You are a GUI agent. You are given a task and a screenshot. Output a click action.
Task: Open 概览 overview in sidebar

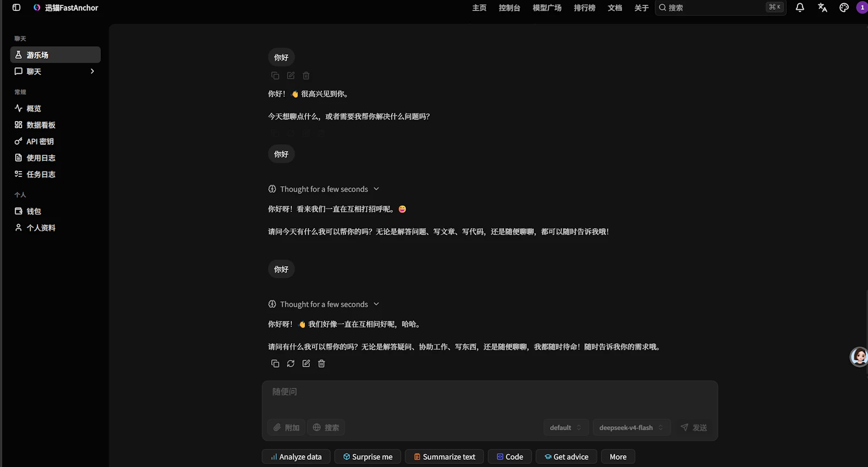click(55, 109)
